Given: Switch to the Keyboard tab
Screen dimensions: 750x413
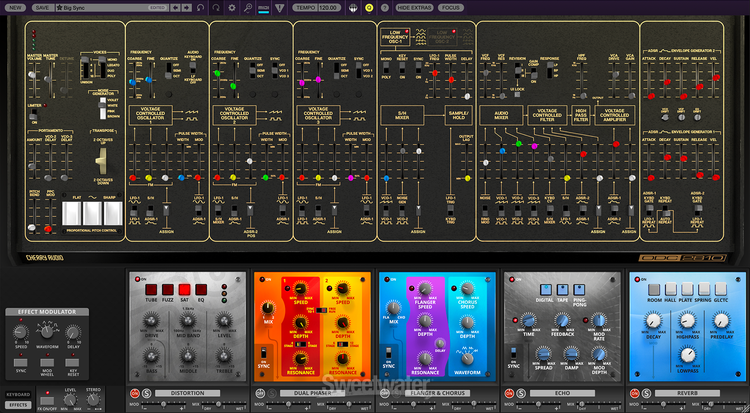Looking at the screenshot, I should coord(18,395).
